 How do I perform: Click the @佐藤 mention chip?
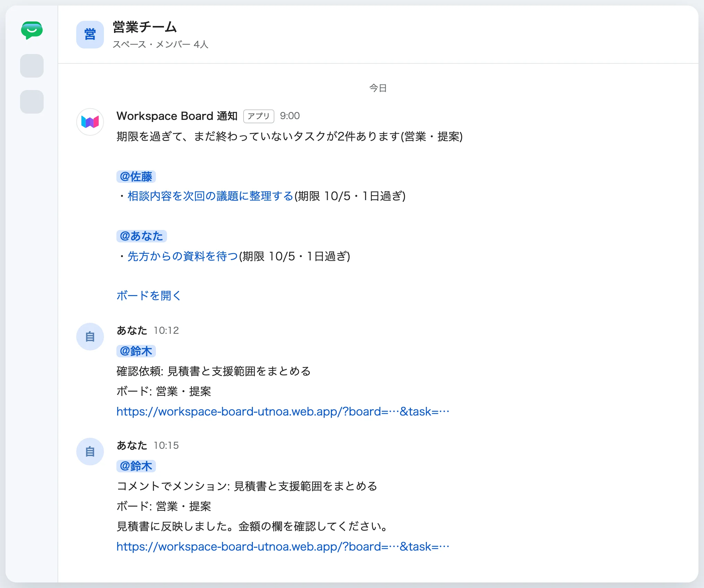pyautogui.click(x=136, y=177)
